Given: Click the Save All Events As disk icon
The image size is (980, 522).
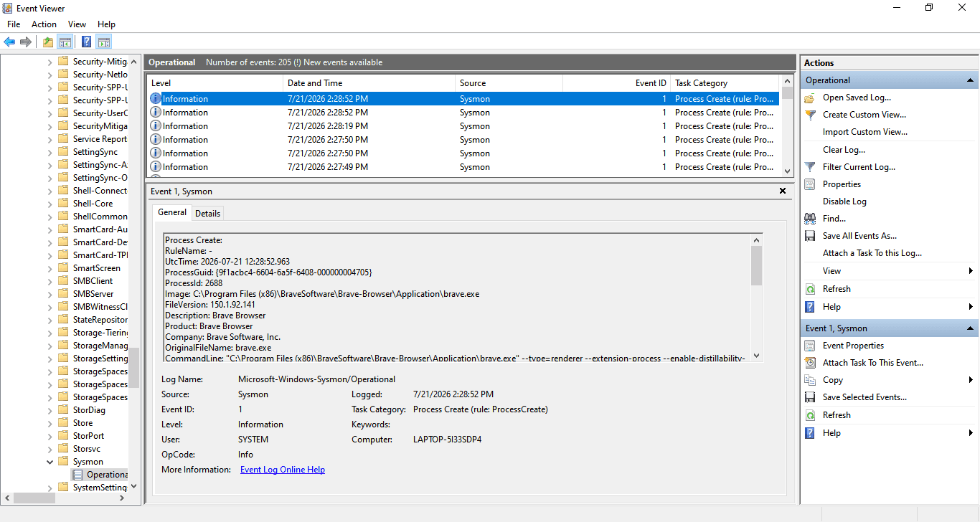Looking at the screenshot, I should point(810,236).
